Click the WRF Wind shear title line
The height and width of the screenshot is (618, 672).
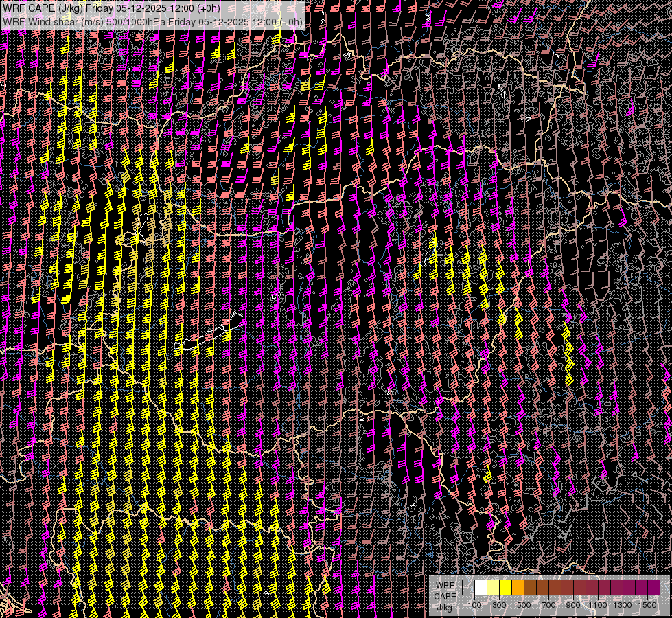click(x=152, y=22)
